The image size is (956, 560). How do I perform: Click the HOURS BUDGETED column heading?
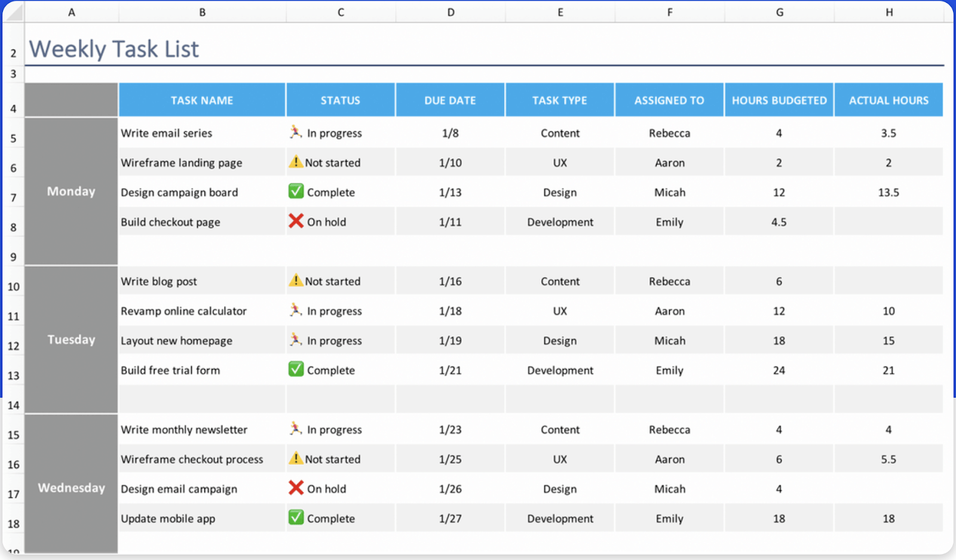pyautogui.click(x=779, y=100)
